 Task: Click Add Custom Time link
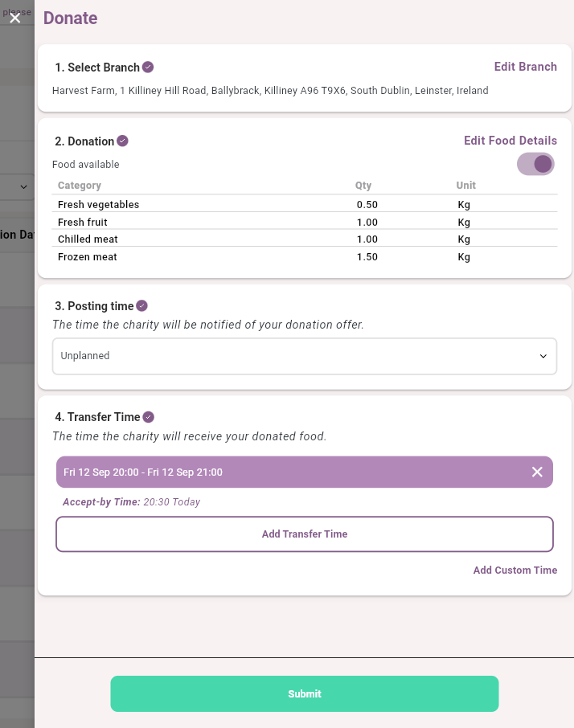(515, 570)
